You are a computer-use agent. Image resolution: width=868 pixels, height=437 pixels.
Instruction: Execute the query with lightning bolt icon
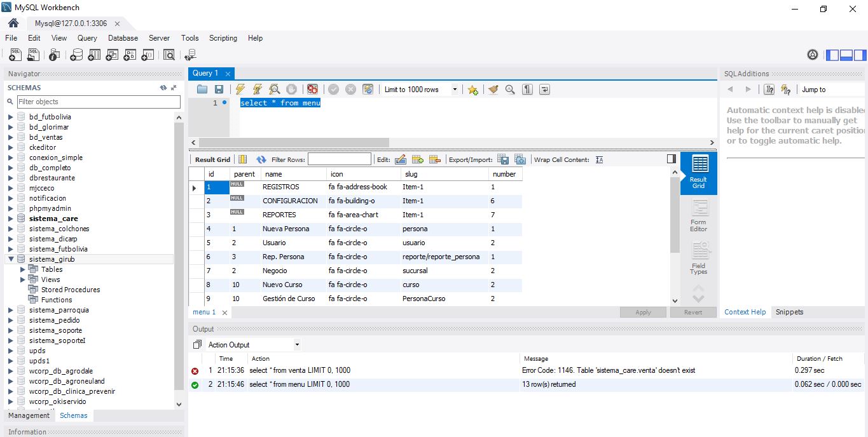click(240, 90)
